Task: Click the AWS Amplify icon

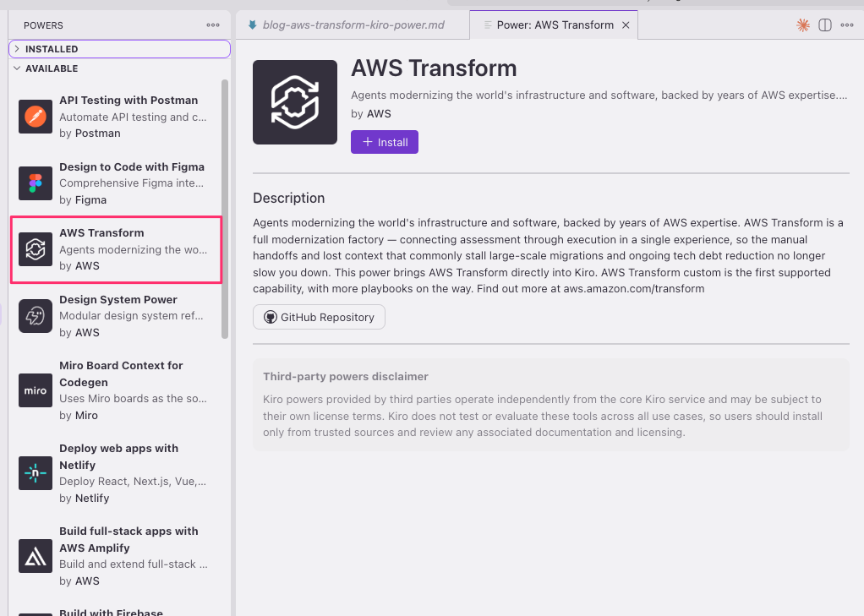Action: pyautogui.click(x=36, y=556)
